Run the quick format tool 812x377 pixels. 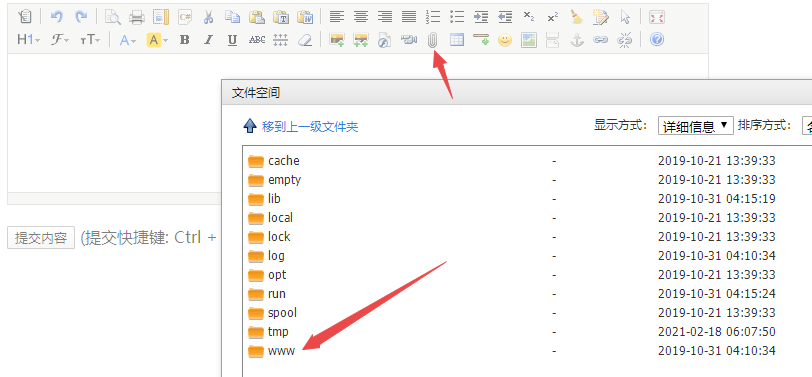tap(601, 17)
